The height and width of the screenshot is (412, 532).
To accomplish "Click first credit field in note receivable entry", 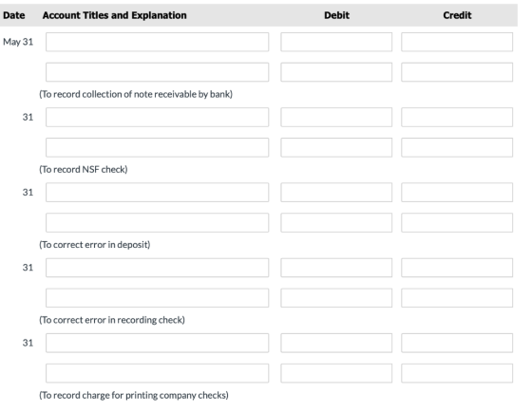I will [x=457, y=42].
